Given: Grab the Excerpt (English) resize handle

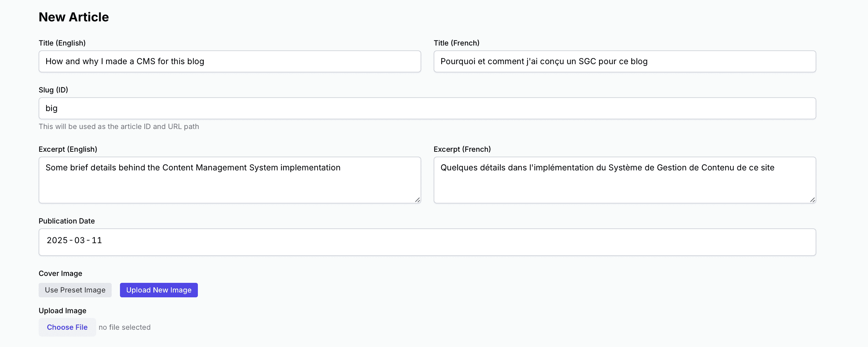Looking at the screenshot, I should coord(417,200).
